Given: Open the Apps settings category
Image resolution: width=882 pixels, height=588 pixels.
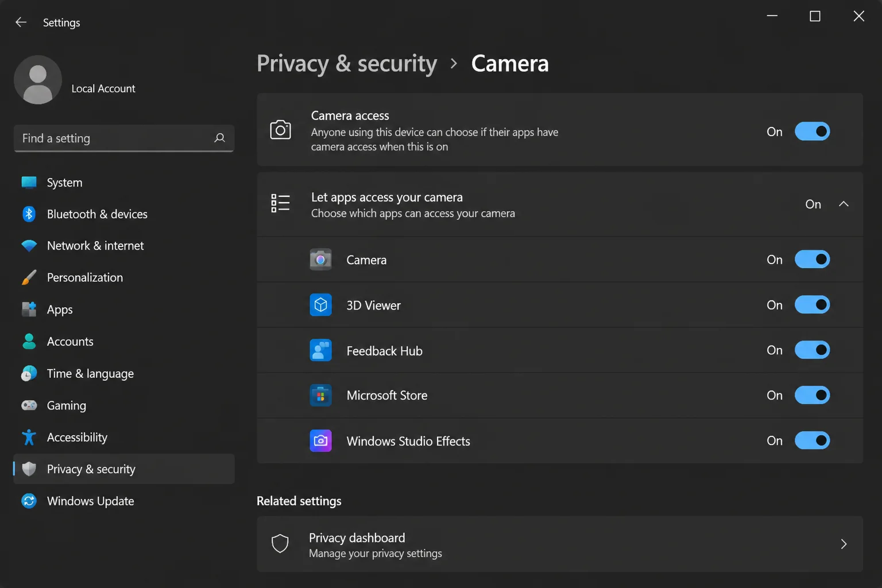Looking at the screenshot, I should coord(124,310).
